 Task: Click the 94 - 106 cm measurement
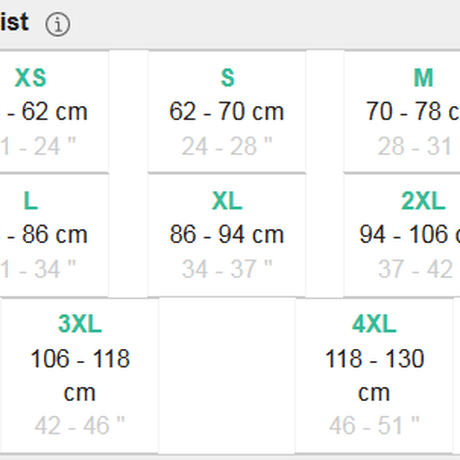pos(410,234)
